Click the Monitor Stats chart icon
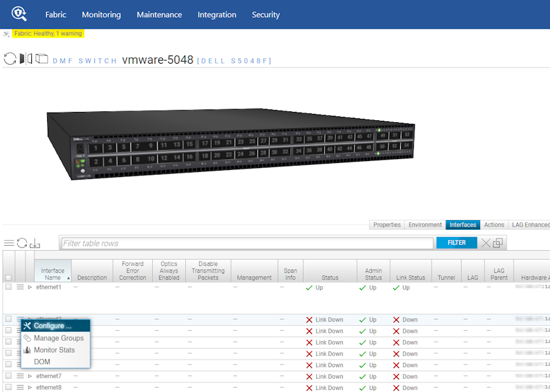Image resolution: width=550 pixels, height=392 pixels. pos(27,350)
